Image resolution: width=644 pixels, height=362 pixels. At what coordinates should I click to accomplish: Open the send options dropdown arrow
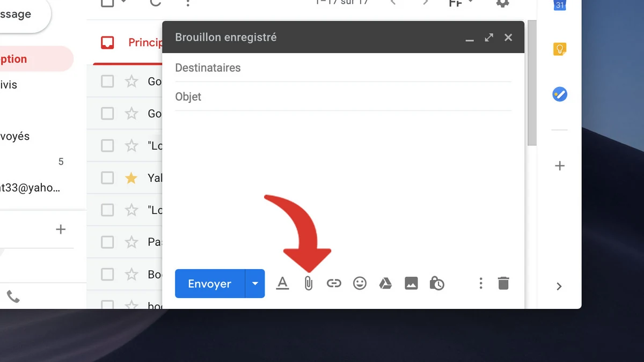[255, 284]
